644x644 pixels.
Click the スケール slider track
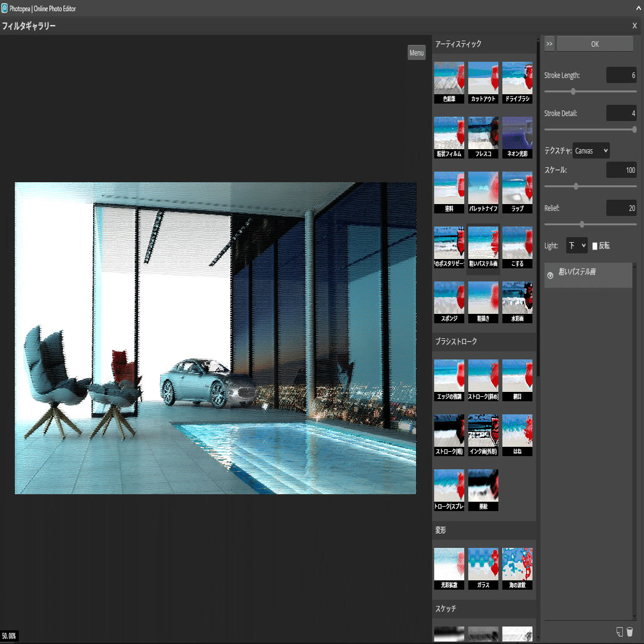(x=590, y=187)
